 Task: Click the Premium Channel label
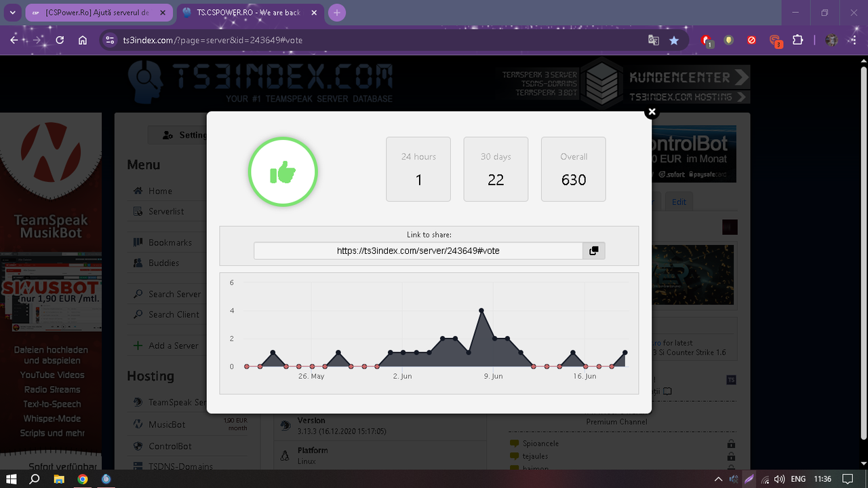(x=616, y=422)
